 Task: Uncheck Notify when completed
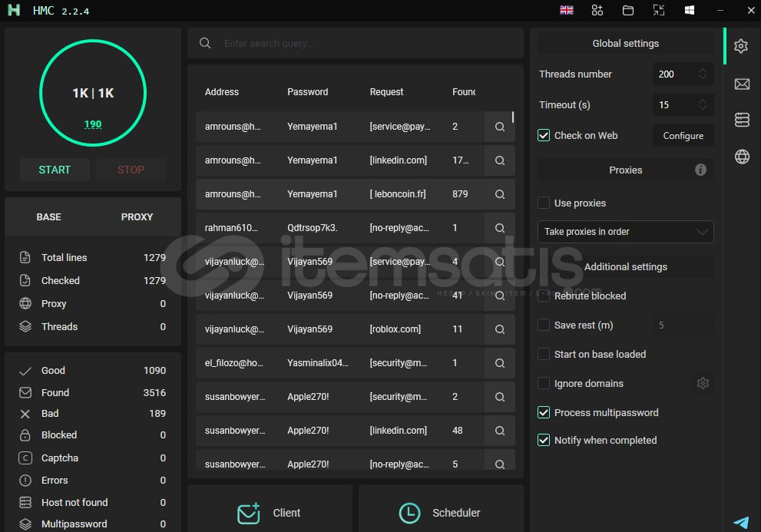(544, 440)
